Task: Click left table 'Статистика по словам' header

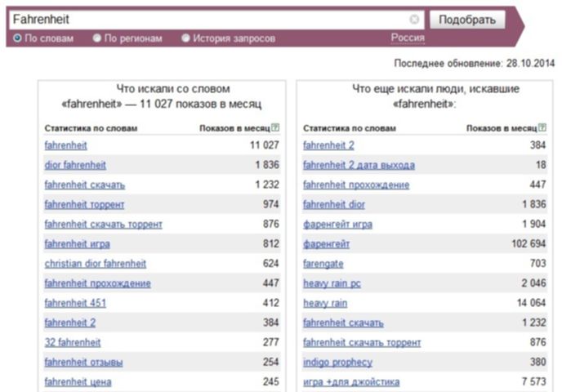Action: tap(91, 128)
